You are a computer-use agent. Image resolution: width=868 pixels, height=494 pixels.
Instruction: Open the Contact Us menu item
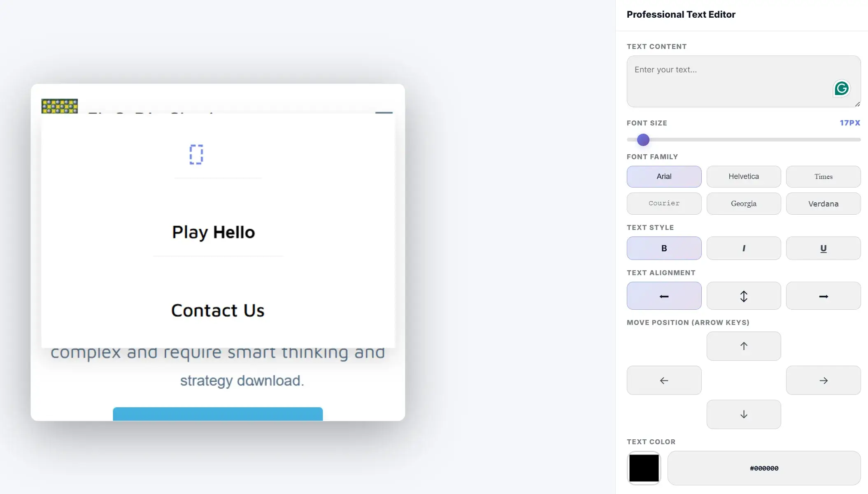point(218,311)
